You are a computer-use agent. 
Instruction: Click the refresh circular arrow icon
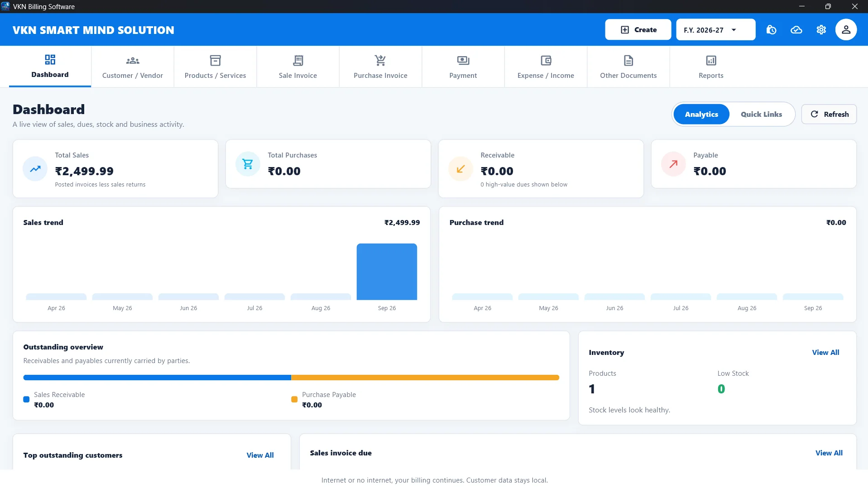click(x=814, y=114)
